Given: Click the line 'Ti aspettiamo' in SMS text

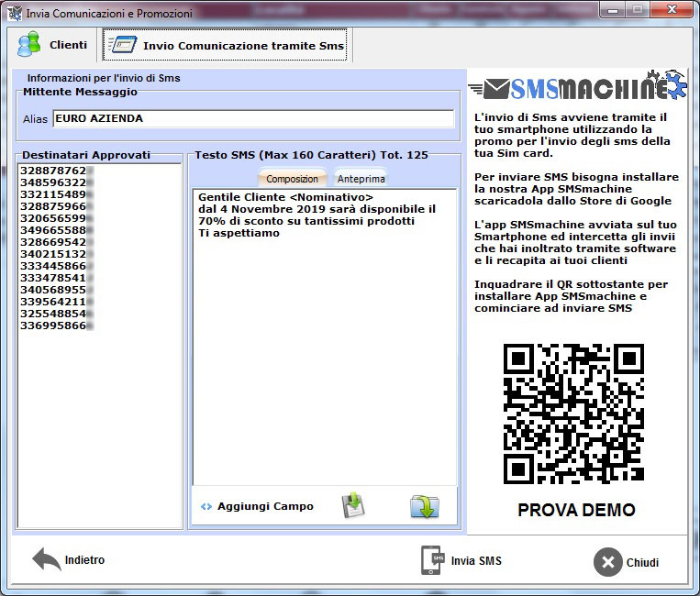Looking at the screenshot, I should (x=239, y=233).
